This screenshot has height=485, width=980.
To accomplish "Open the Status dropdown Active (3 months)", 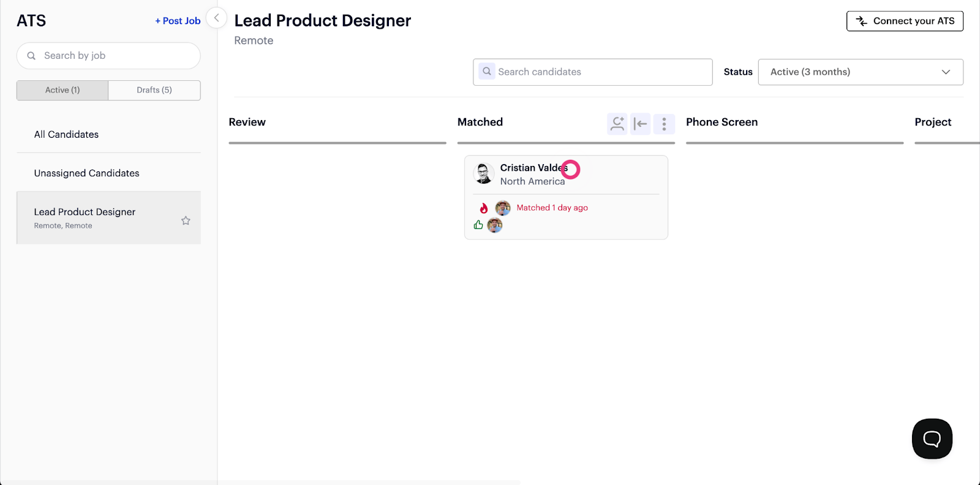I will coord(861,72).
